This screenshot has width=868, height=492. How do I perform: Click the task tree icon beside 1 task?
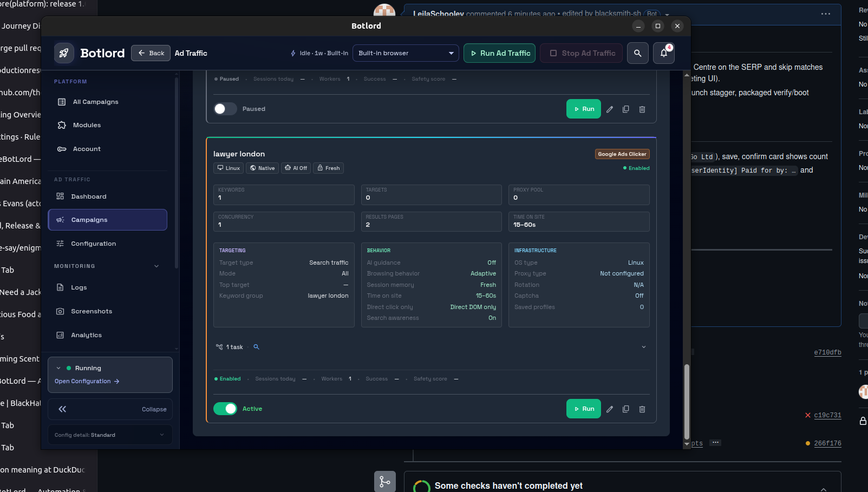click(219, 347)
